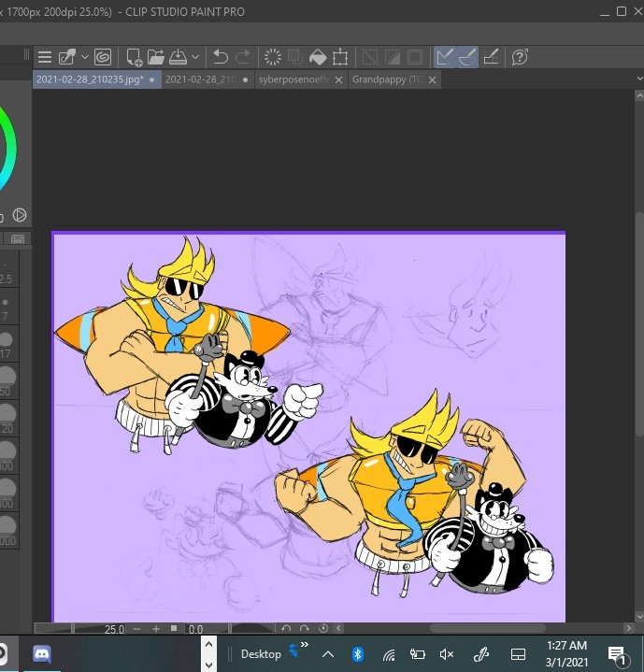Click the Desktop toolbar label in taskbar
This screenshot has width=644, height=672.
pyautogui.click(x=261, y=654)
